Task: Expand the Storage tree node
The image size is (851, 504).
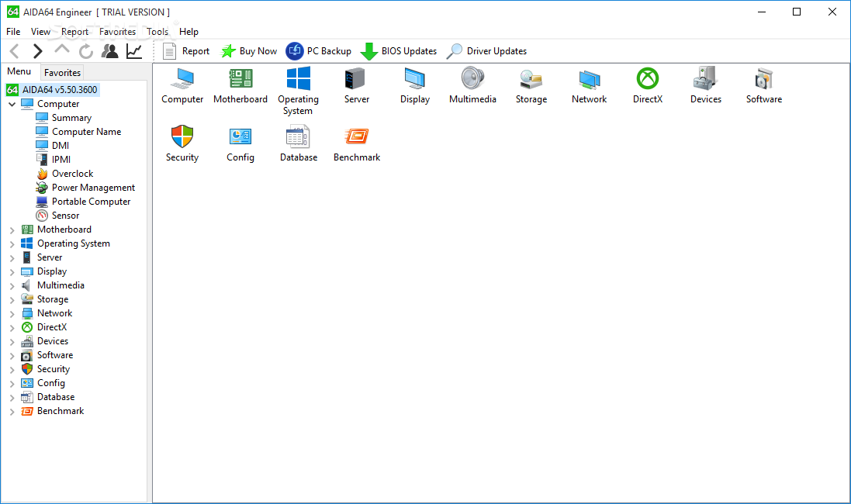Action: 12,300
